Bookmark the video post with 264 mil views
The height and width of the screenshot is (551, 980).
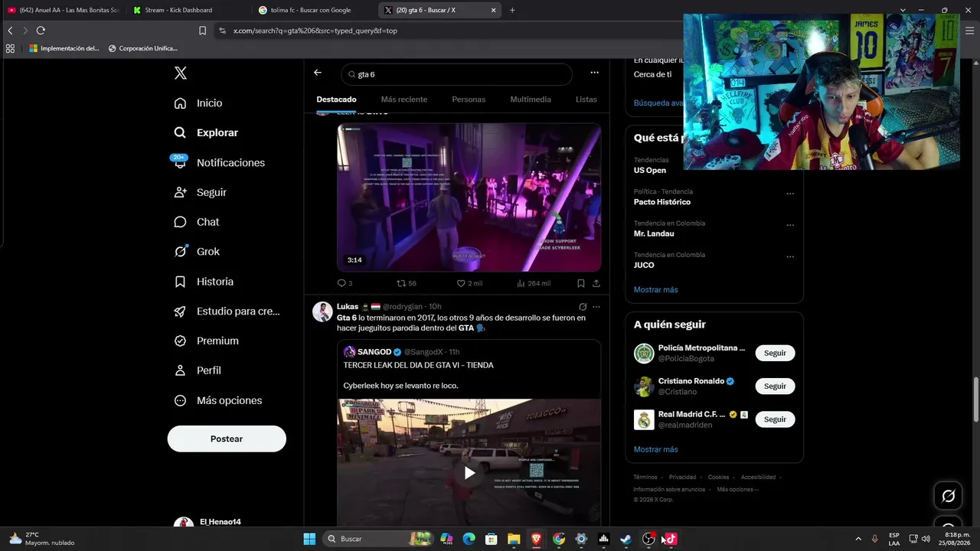coord(581,283)
